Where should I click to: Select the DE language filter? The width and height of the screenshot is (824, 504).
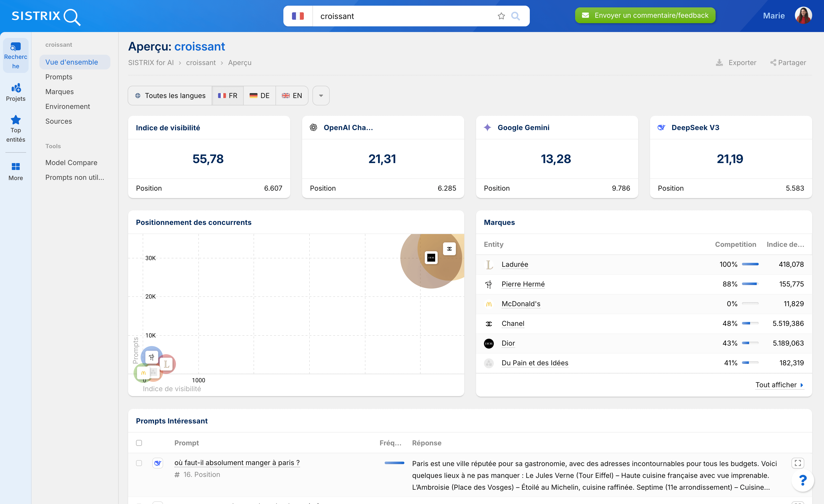[x=259, y=96]
